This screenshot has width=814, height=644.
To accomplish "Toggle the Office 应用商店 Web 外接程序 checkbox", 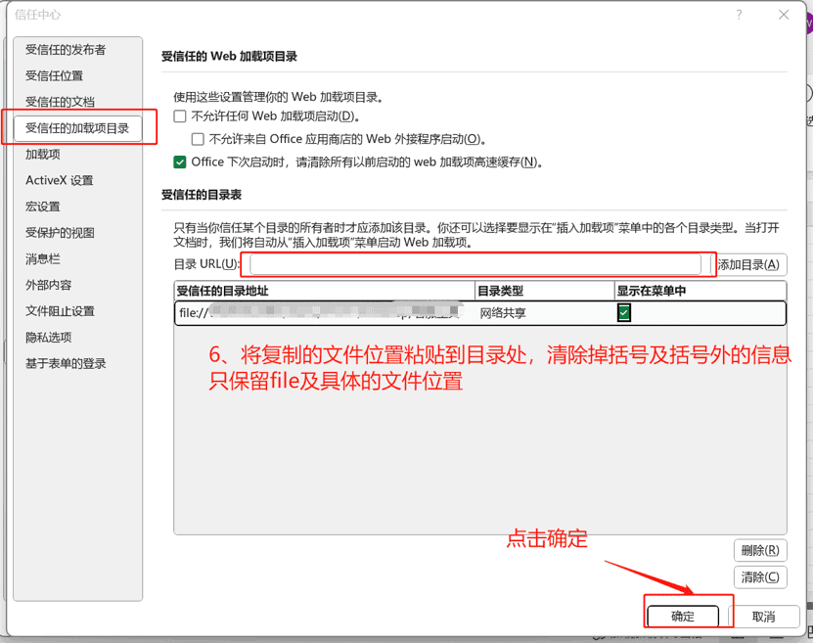I will [198, 139].
